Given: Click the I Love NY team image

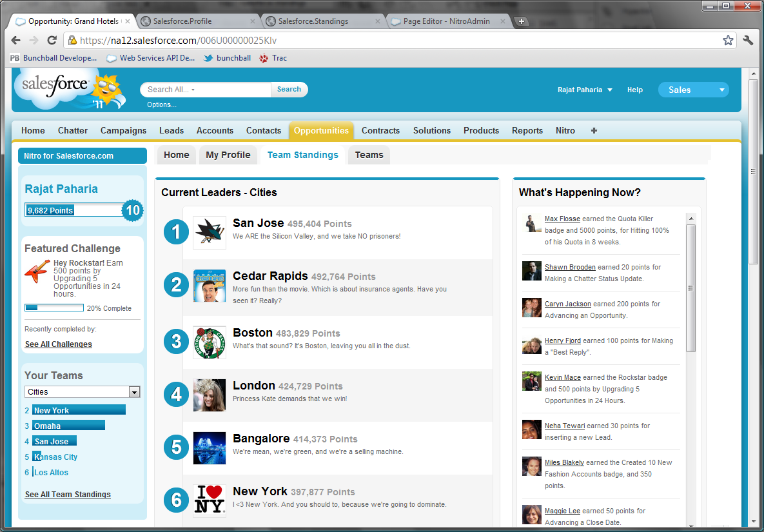Looking at the screenshot, I should 210,501.
